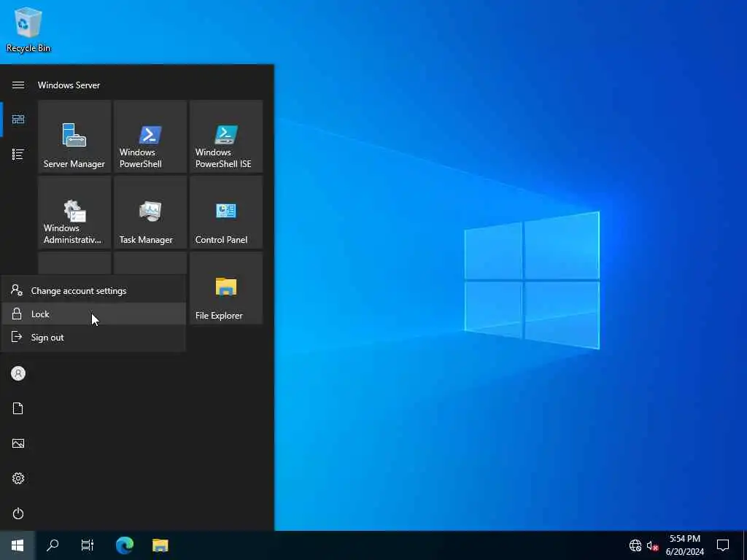Viewport: 747px width, 560px height.
Task: Click the Windows Server group heading
Action: coord(69,85)
